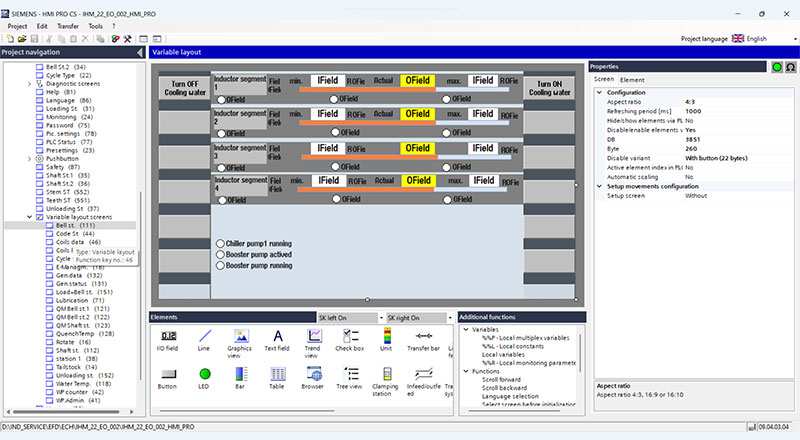800x440 pixels.
Task: Switch to the Element tab in Properties
Action: (x=632, y=80)
